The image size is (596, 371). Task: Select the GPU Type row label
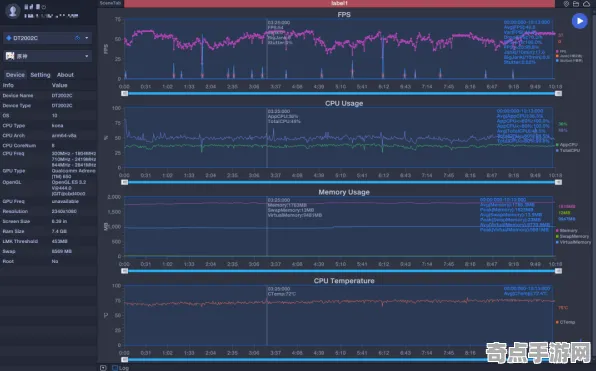click(14, 171)
